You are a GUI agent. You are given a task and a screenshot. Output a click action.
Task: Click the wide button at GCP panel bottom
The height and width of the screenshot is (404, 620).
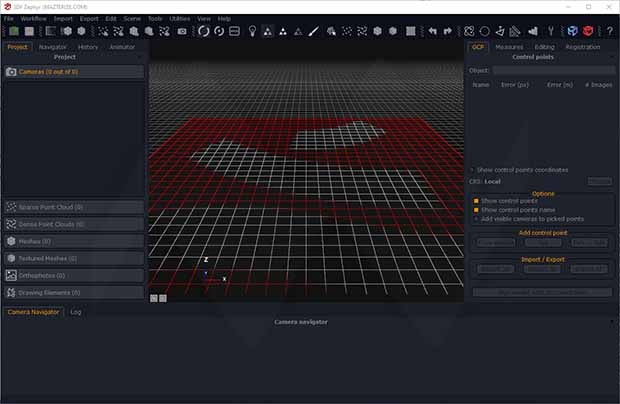(542, 293)
